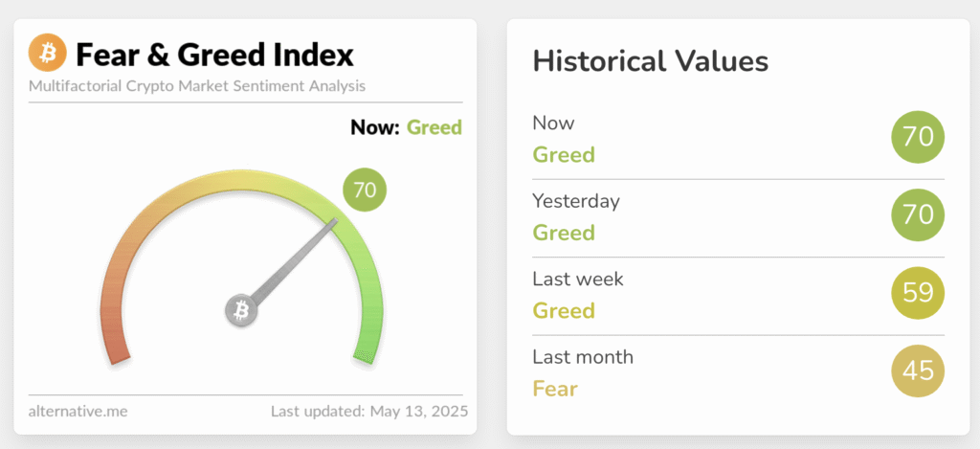980x449 pixels.
Task: Click the Now value 70 circle
Action: [x=918, y=137]
